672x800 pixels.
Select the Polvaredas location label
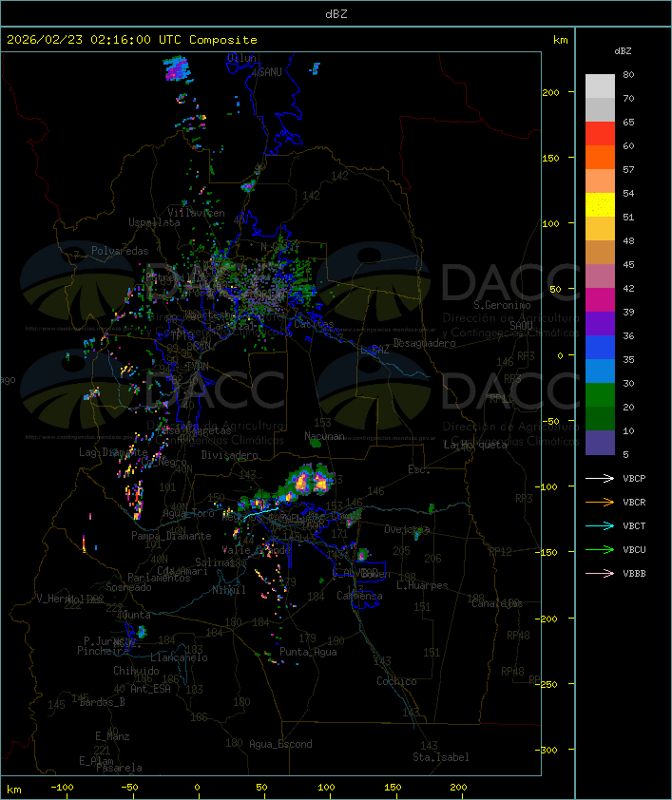pos(120,251)
